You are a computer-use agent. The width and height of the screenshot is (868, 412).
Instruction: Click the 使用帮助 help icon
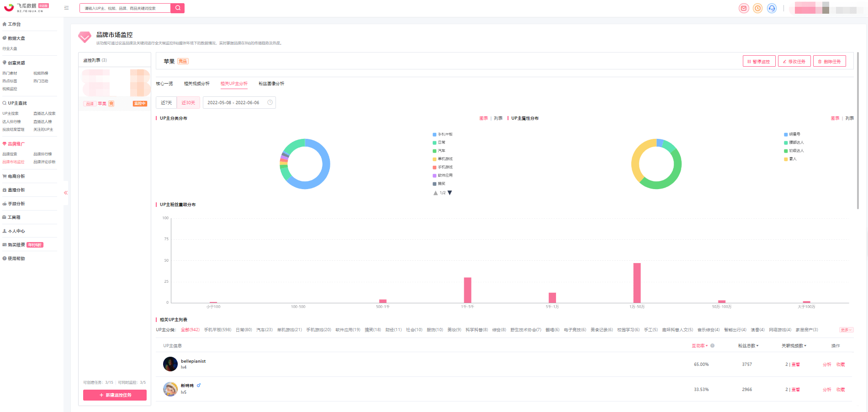(5, 258)
